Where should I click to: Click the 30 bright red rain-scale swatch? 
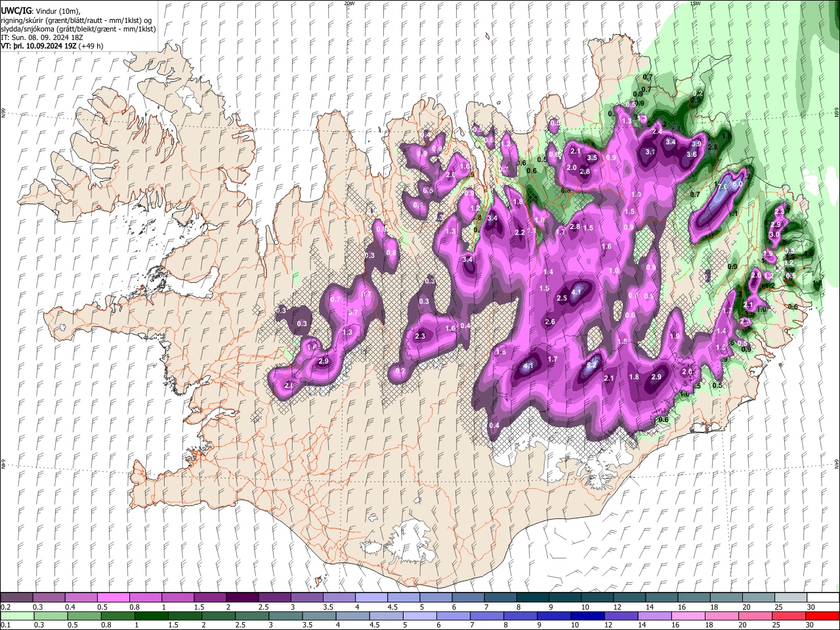822,616
